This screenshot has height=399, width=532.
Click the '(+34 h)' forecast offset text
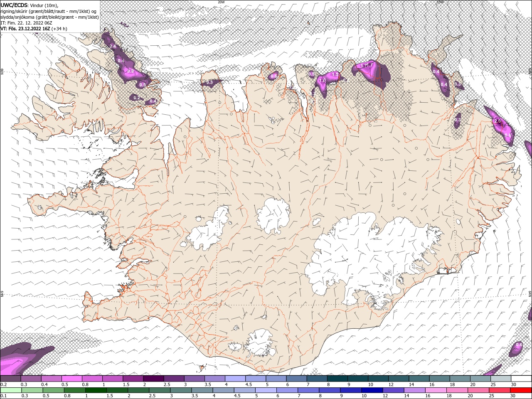click(x=59, y=29)
